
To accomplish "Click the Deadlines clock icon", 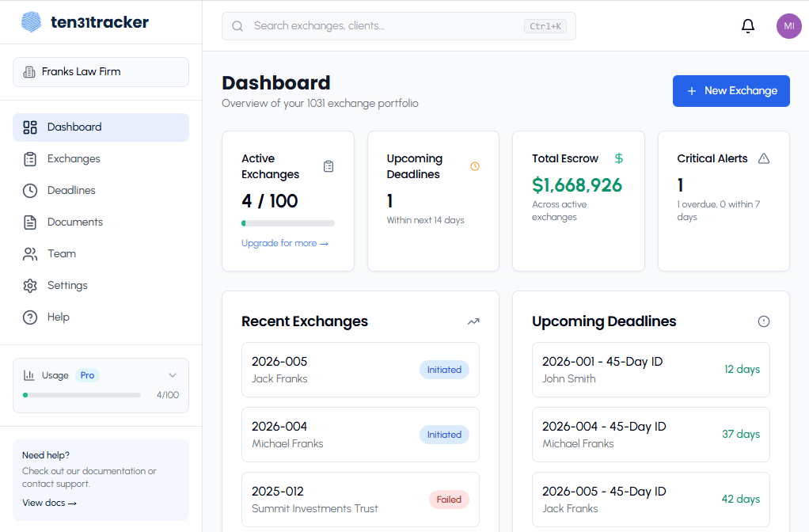I will tap(29, 190).
